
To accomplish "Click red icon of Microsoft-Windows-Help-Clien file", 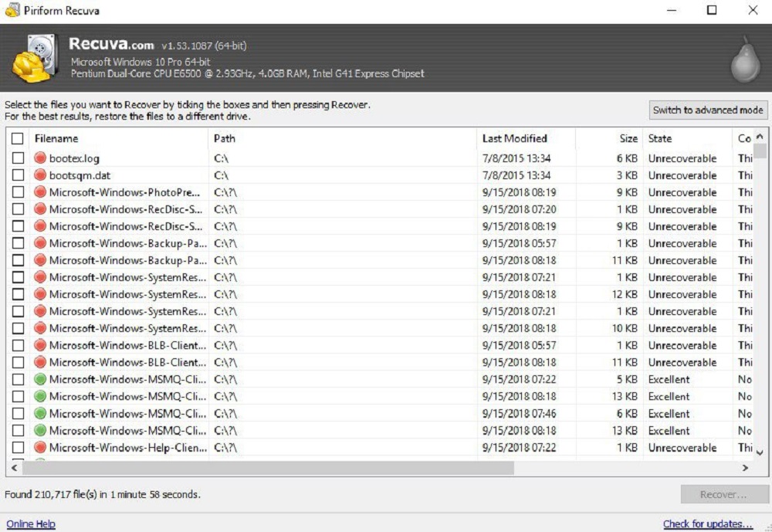I will (40, 447).
